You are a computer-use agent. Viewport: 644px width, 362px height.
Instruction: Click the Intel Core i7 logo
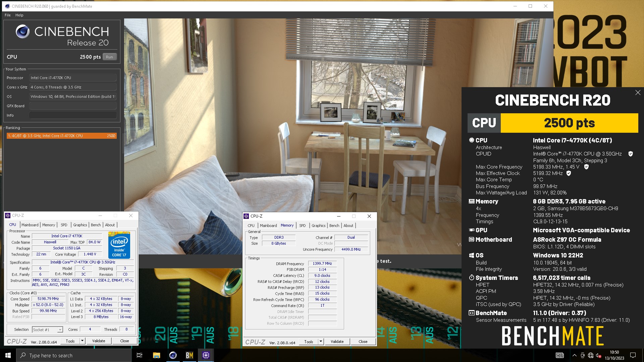pos(119,245)
